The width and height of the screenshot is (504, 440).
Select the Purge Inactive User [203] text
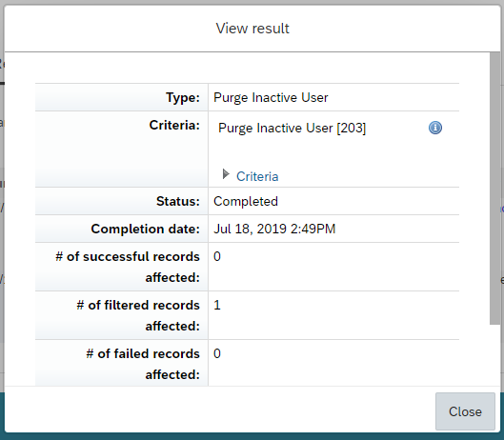pyautogui.click(x=292, y=128)
